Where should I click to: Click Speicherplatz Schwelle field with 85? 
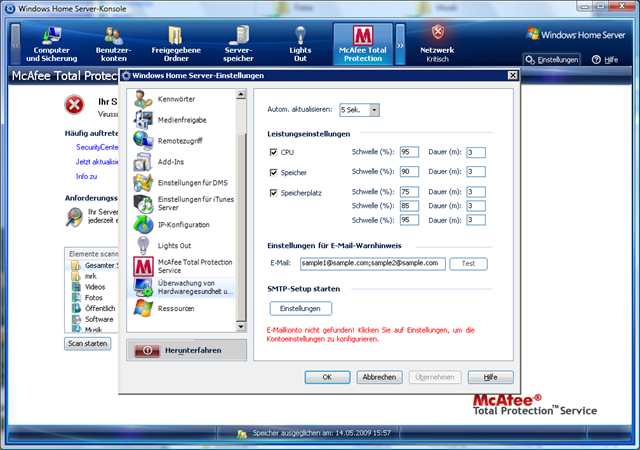click(x=409, y=206)
